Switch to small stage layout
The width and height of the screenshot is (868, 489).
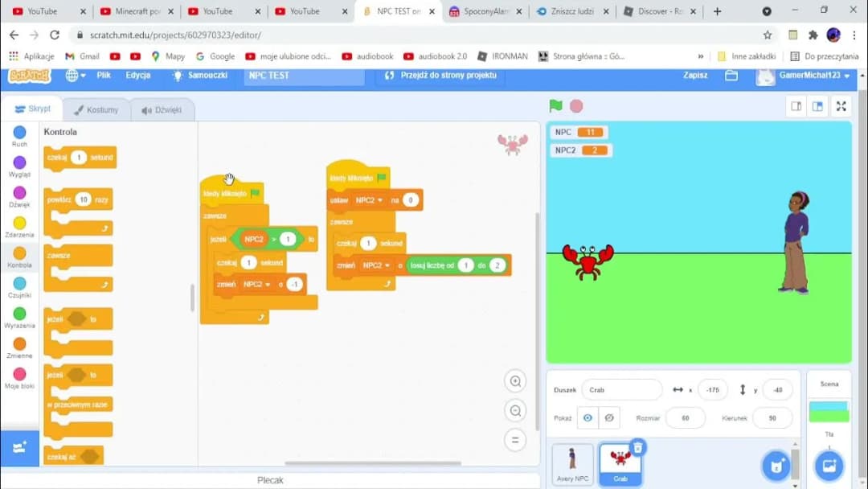(x=796, y=106)
